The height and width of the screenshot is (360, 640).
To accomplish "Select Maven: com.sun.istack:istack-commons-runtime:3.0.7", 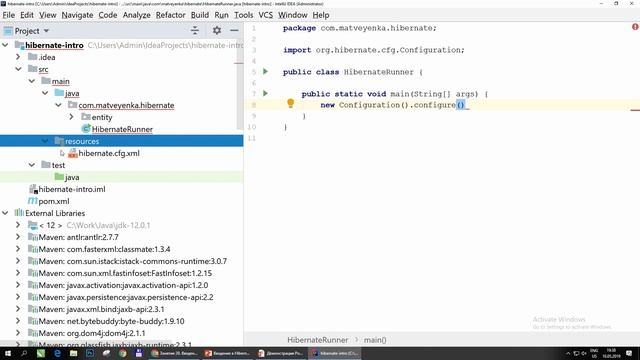I will (x=133, y=261).
